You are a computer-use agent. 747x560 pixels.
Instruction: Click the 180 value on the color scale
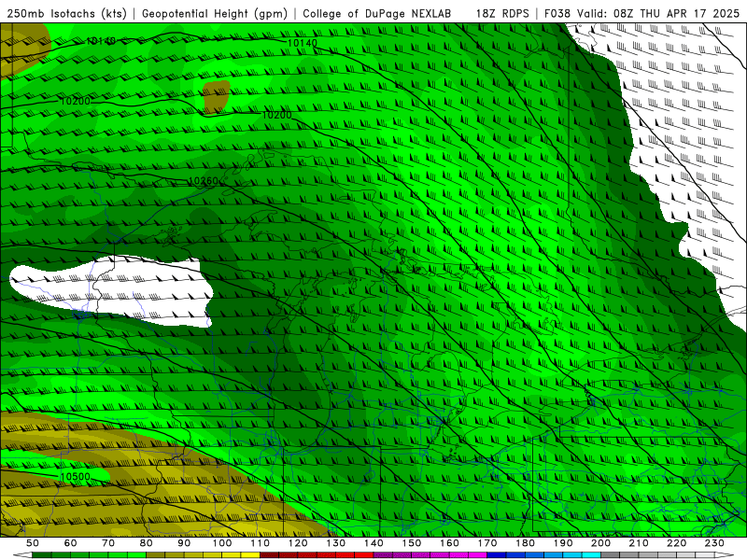point(525,543)
